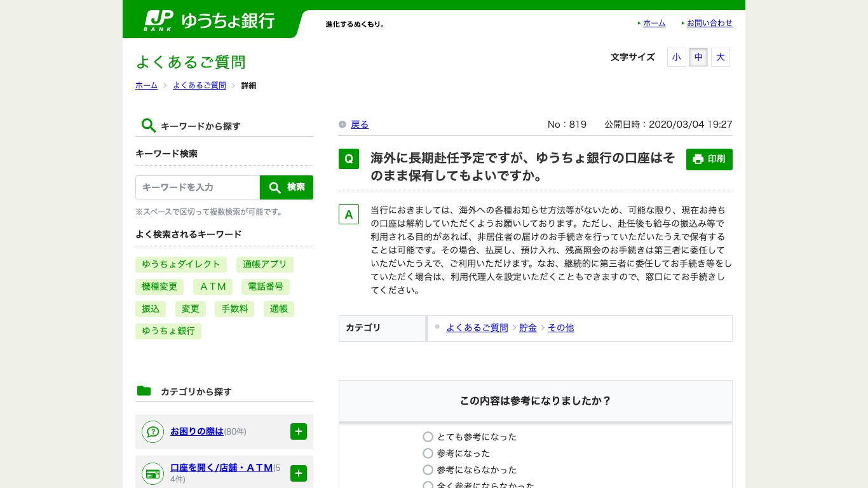Set text size to 大
This screenshot has width=868, height=488.
tap(721, 57)
